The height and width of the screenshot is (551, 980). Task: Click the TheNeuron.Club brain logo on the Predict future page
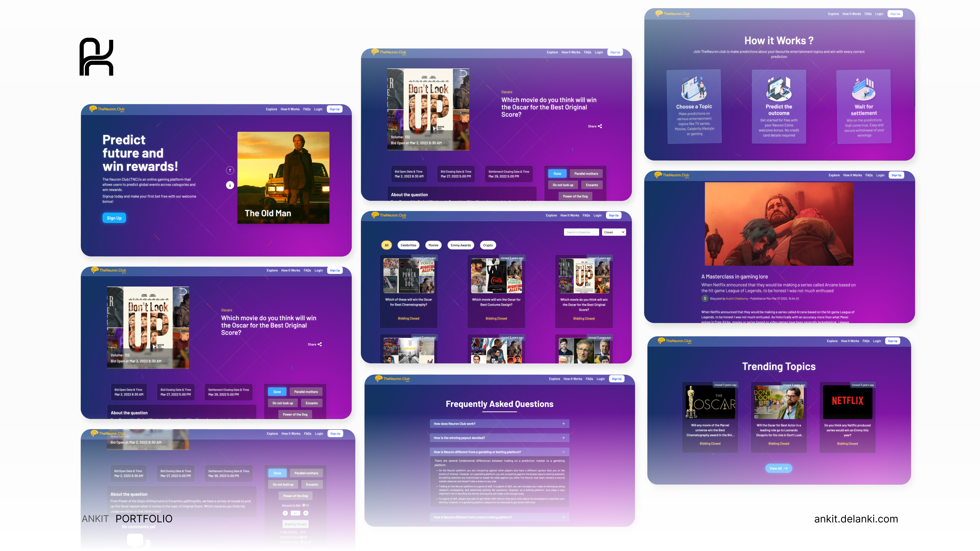click(107, 109)
